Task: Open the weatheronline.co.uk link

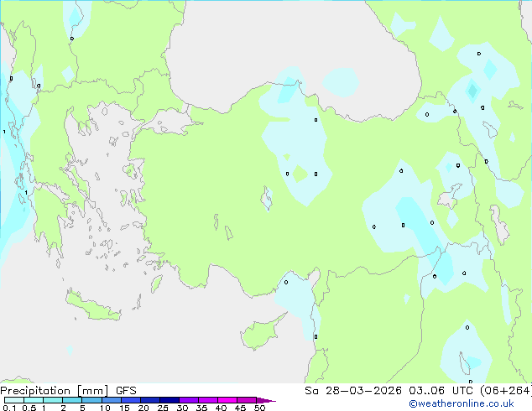Action: (x=462, y=403)
